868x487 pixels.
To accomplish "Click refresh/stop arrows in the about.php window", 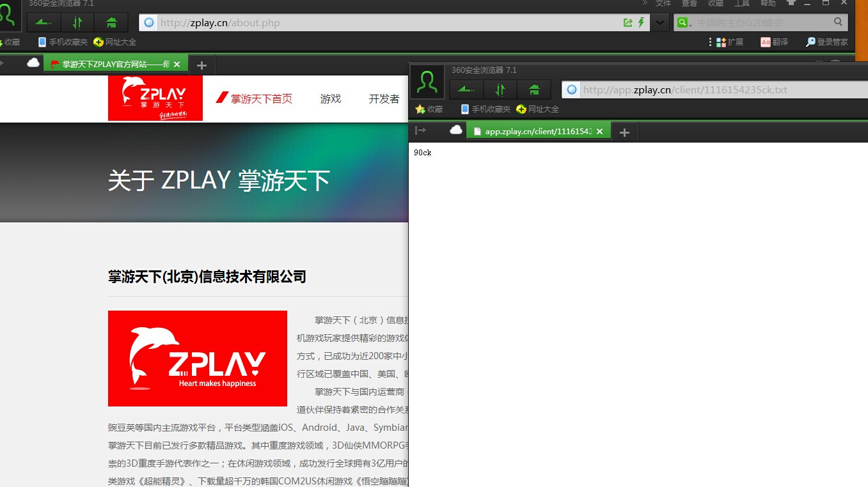I will 77,22.
